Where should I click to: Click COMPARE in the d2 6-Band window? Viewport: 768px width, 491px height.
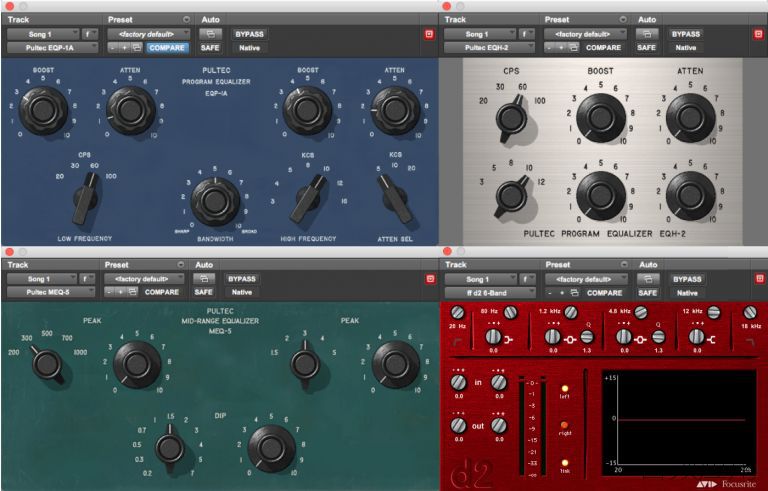point(604,293)
